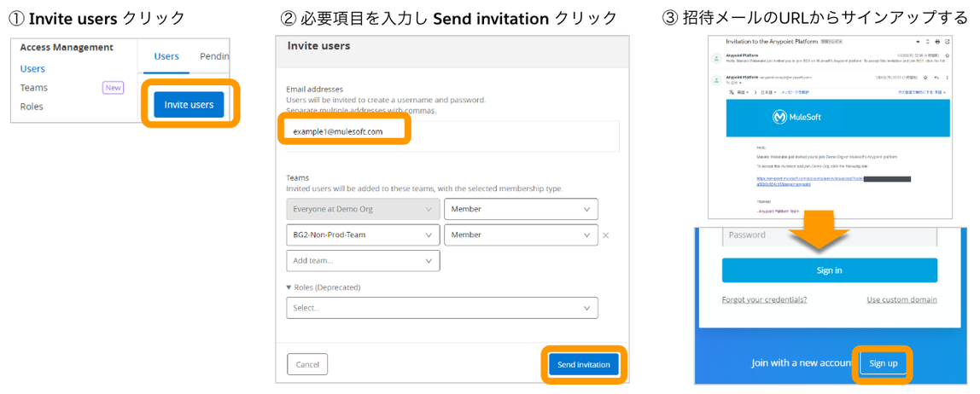Click the Invite users button
Image resolution: width=980 pixels, height=394 pixels.
click(x=189, y=105)
